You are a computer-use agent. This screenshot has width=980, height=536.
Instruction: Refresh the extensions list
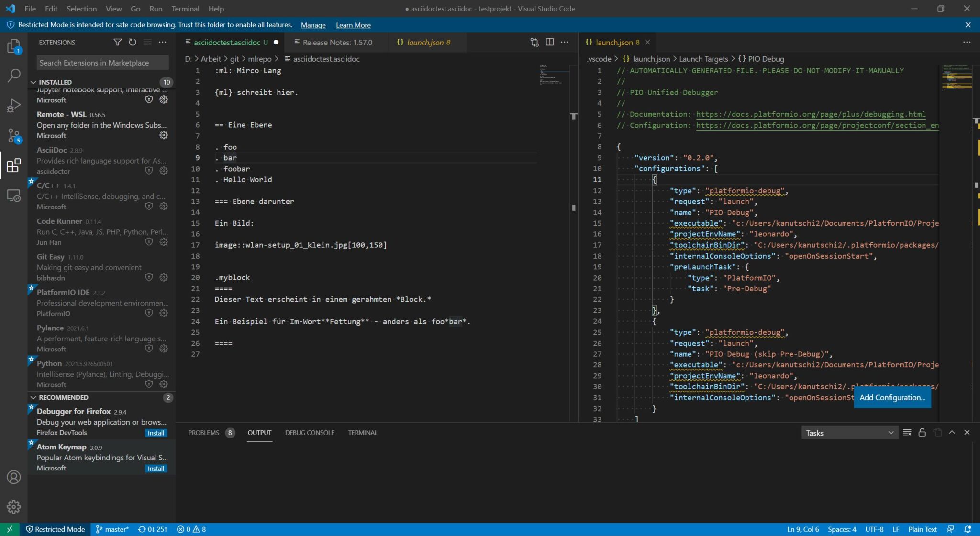[x=133, y=42]
